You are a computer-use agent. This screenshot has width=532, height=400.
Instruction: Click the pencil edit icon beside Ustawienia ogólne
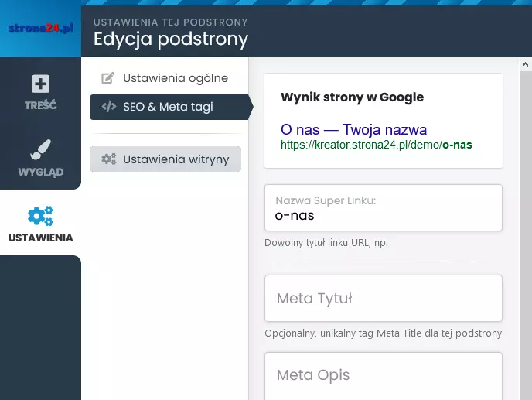pyautogui.click(x=108, y=78)
